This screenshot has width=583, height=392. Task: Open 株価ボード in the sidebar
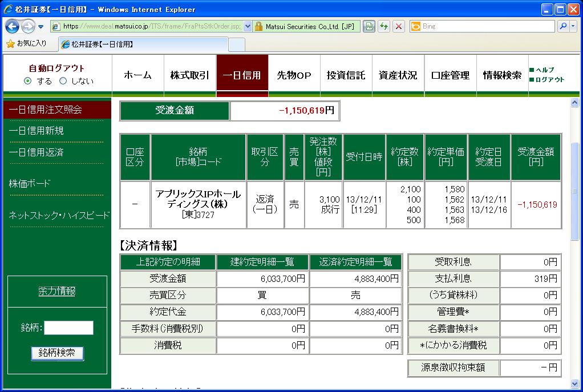(x=29, y=183)
